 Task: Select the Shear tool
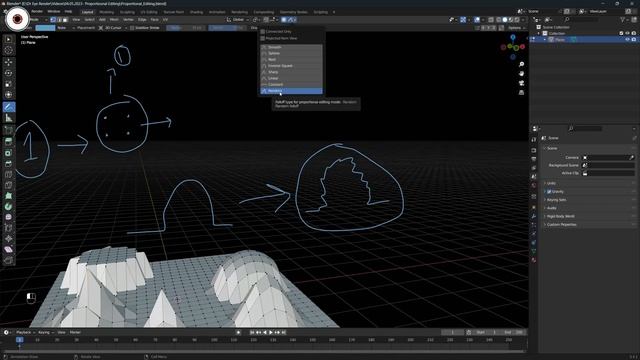tap(9, 249)
